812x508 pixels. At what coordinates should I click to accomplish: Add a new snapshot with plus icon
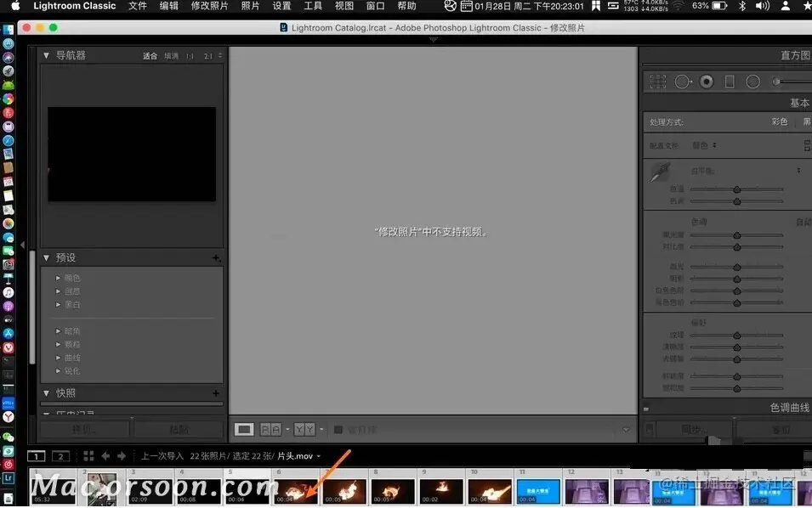[x=216, y=393]
